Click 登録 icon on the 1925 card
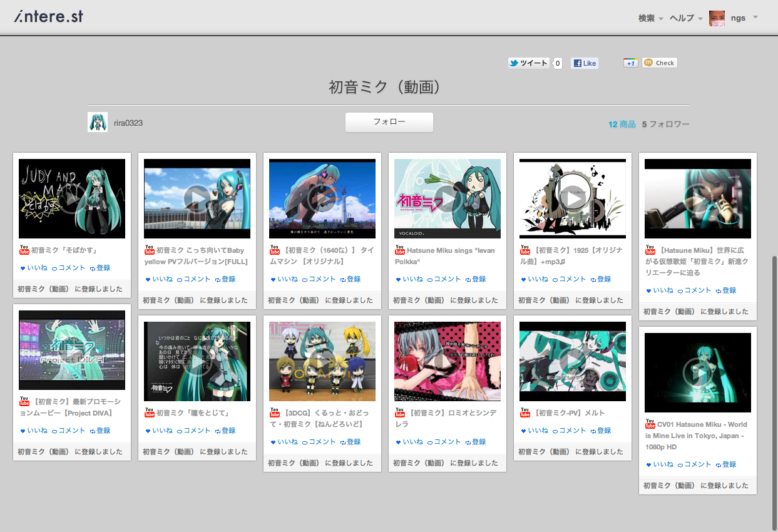 [x=593, y=279]
